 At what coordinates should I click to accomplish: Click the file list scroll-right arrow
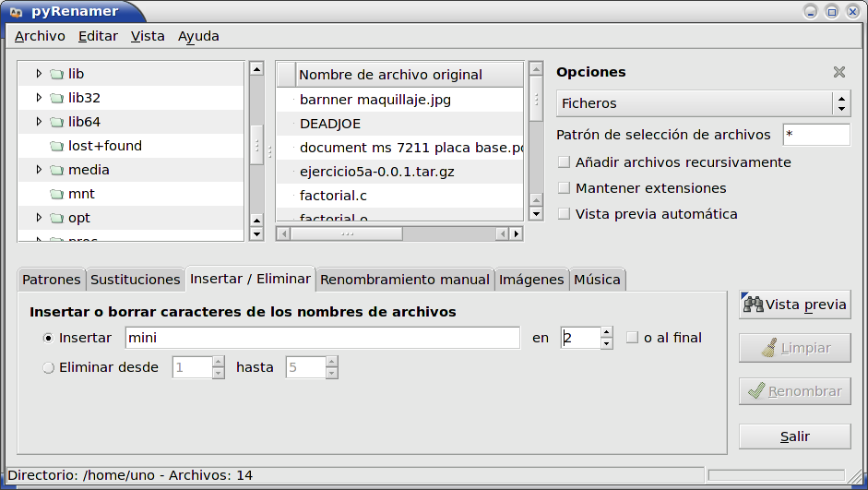(516, 233)
